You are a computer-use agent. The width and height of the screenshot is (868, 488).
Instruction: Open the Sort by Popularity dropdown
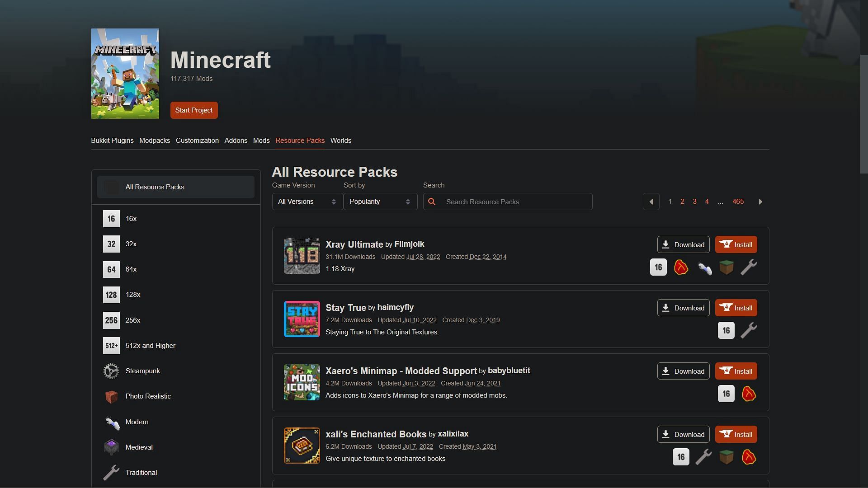click(380, 202)
